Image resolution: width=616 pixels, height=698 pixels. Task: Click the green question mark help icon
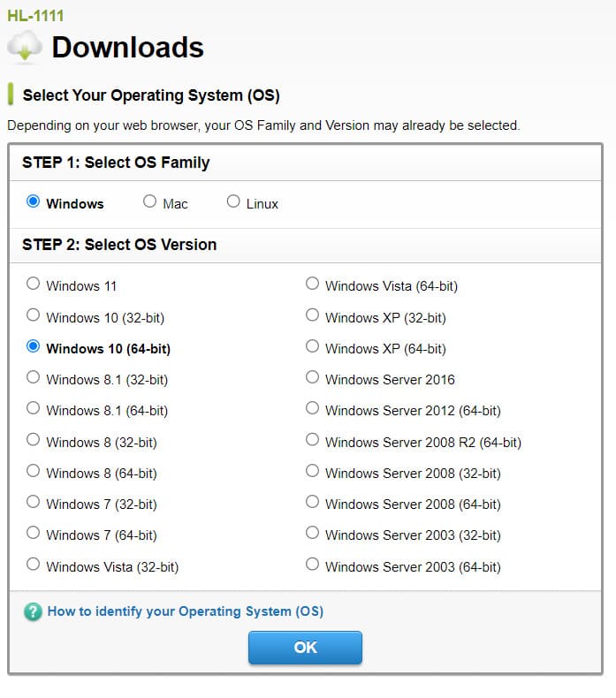click(33, 611)
